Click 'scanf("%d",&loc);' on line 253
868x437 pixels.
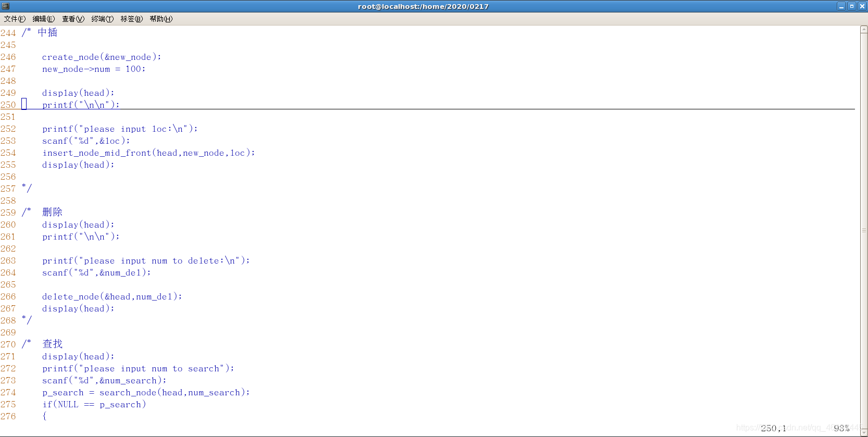pyautogui.click(x=86, y=141)
